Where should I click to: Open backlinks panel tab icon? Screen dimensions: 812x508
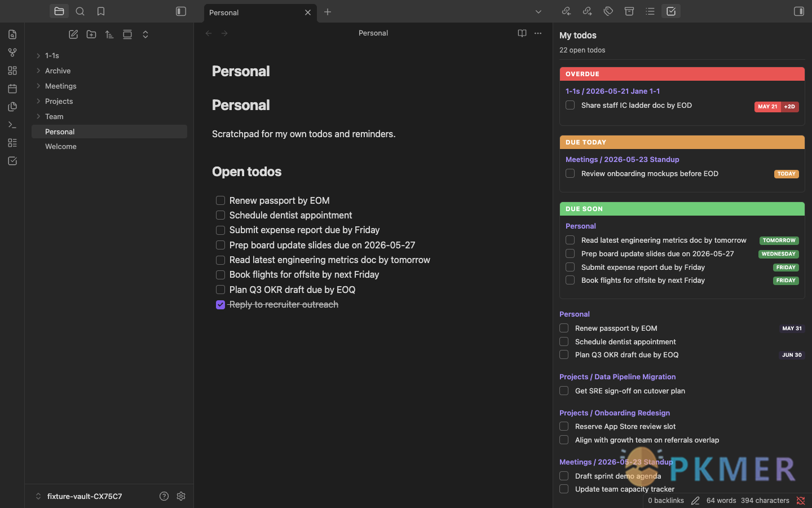(x=567, y=11)
